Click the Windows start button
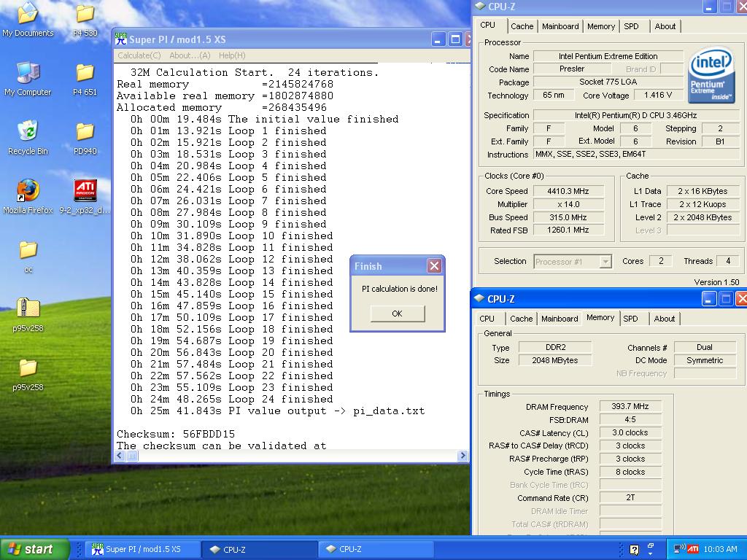 point(34,549)
